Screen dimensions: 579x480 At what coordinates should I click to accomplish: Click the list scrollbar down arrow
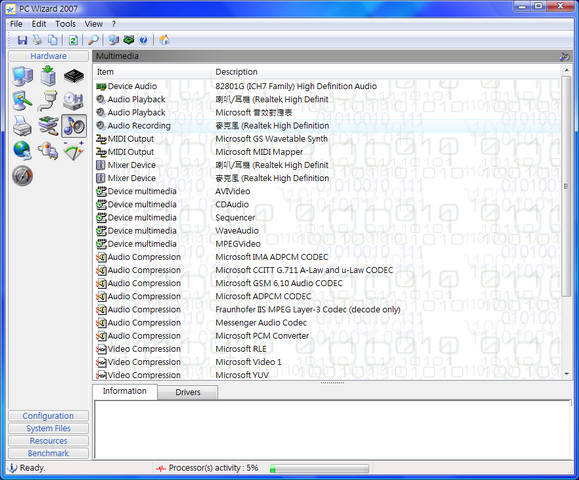coord(566,374)
